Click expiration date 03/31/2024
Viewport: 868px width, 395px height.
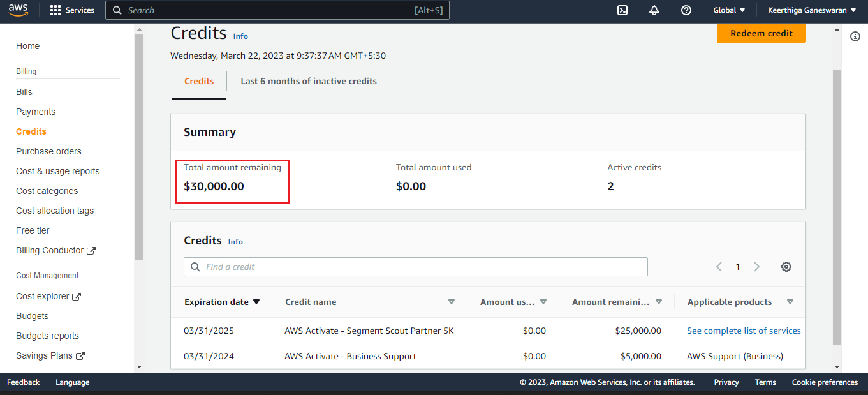coord(209,356)
